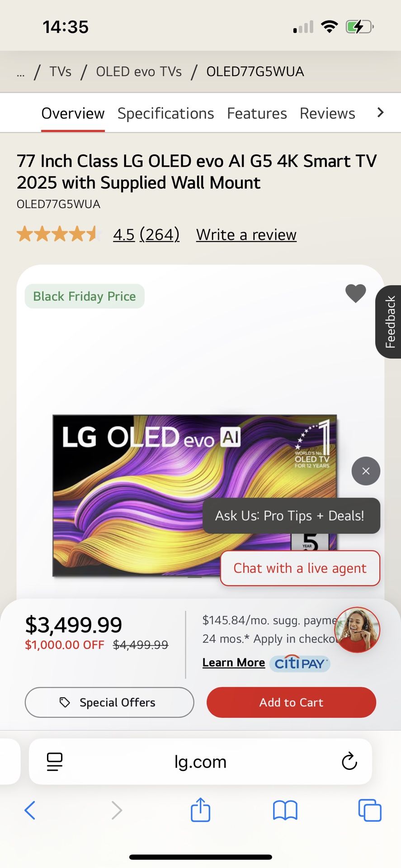Open the Safari share sheet
Image resolution: width=401 pixels, height=868 pixels.
pos(200,810)
